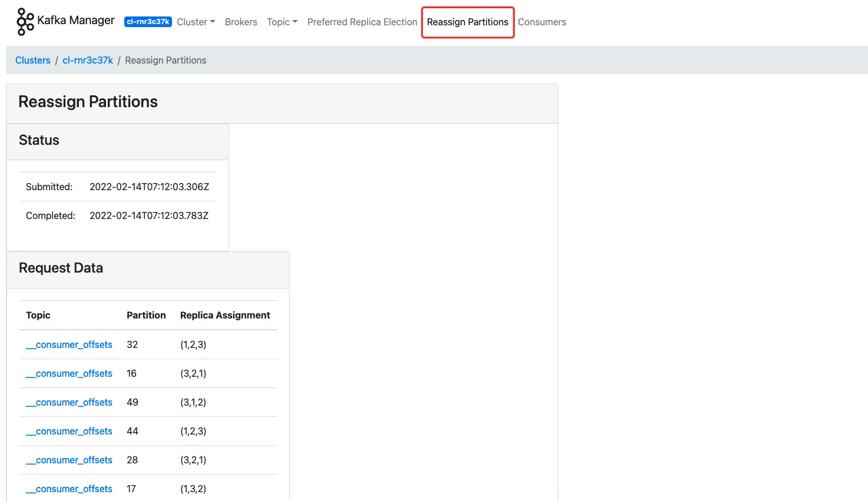The height and width of the screenshot is (501, 868).
Task: Open __consumer_offsets topic from partition 17 row
Action: click(x=69, y=489)
